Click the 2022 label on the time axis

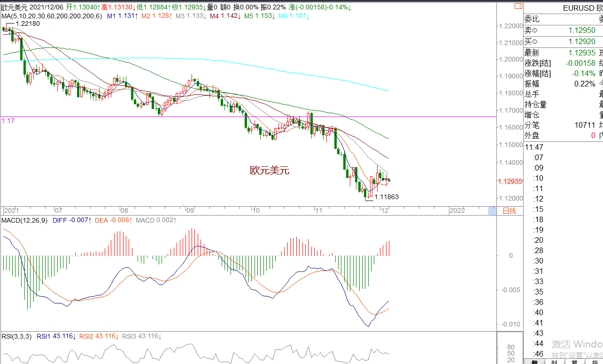pyautogui.click(x=457, y=210)
